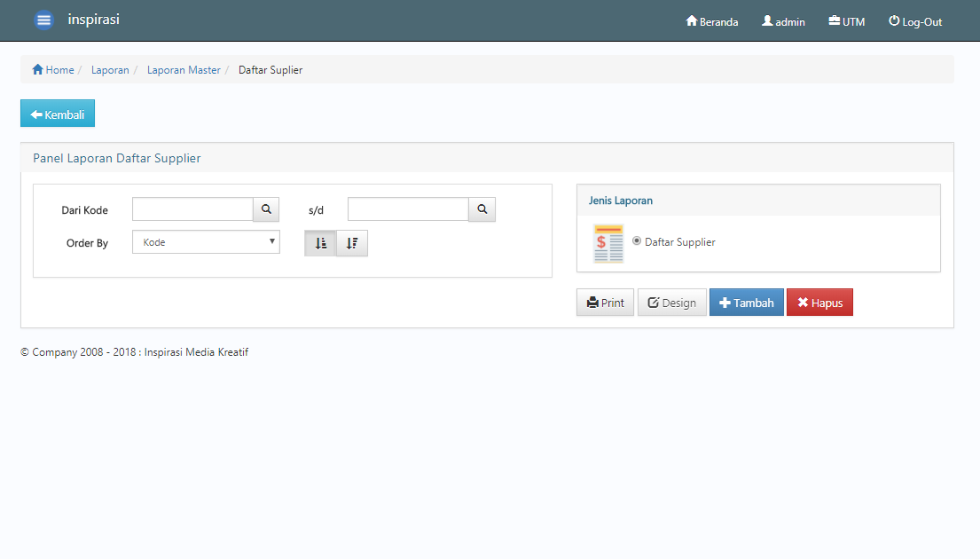Image resolution: width=980 pixels, height=559 pixels.
Task: Click Daftar Suplier breadcrumb text
Action: tap(270, 69)
